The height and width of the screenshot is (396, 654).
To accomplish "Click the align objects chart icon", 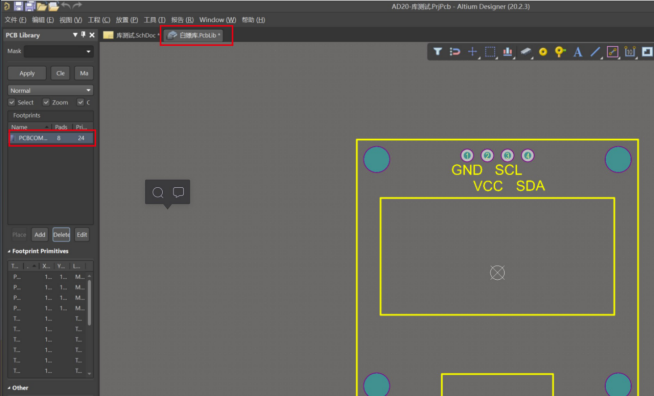I will click(x=507, y=52).
